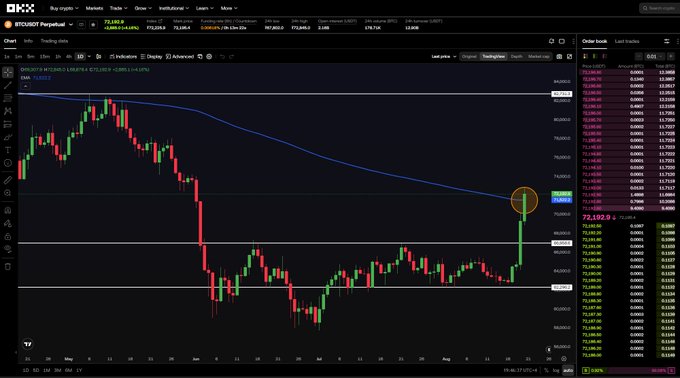Screen dimensions: 680x378
Task: Undo the last chart action
Action: pos(222,56)
